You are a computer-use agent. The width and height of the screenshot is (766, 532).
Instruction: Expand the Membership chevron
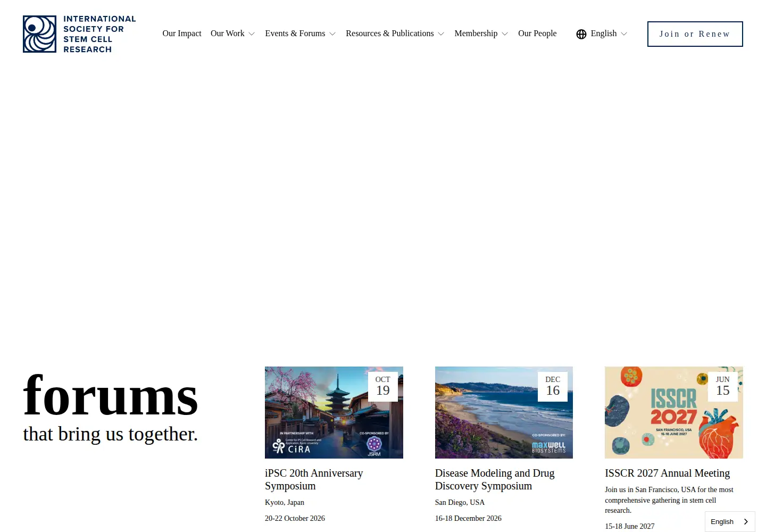[505, 34]
